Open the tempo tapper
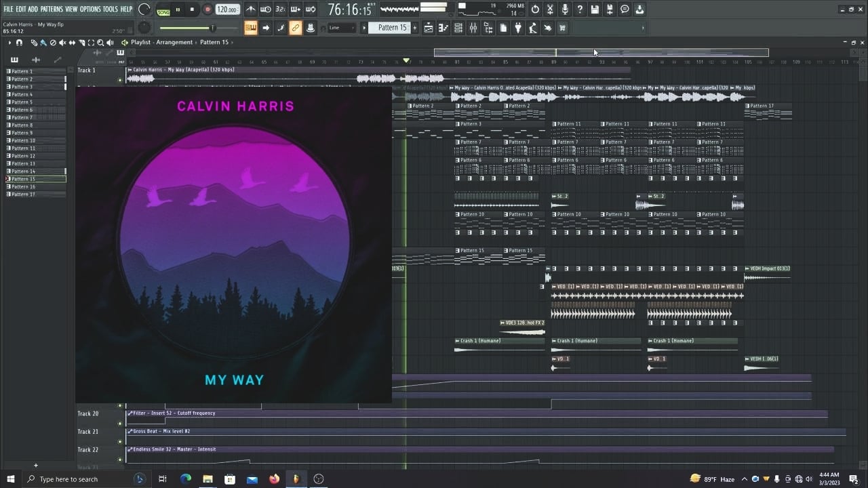The image size is (868, 488). 533,28
